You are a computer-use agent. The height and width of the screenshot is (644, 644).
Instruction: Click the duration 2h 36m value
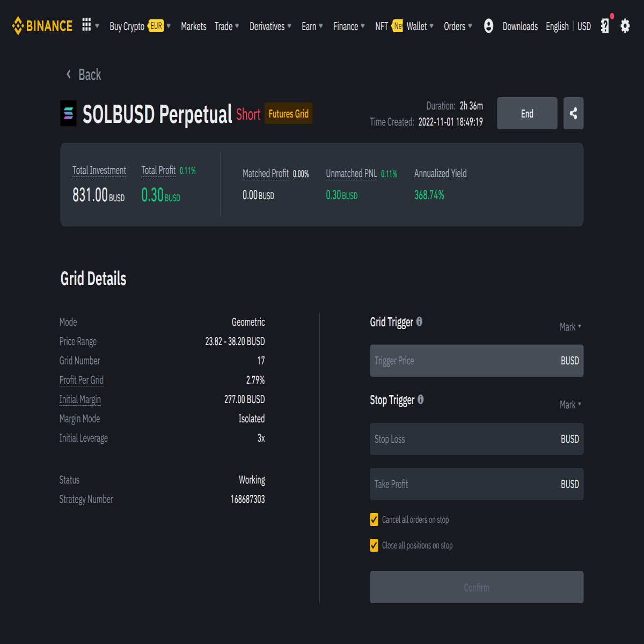[471, 106]
